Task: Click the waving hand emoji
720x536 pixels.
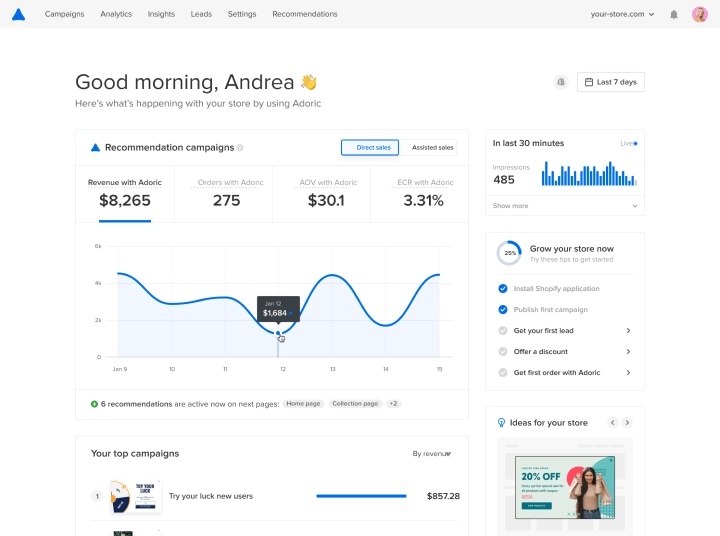Action: click(309, 82)
